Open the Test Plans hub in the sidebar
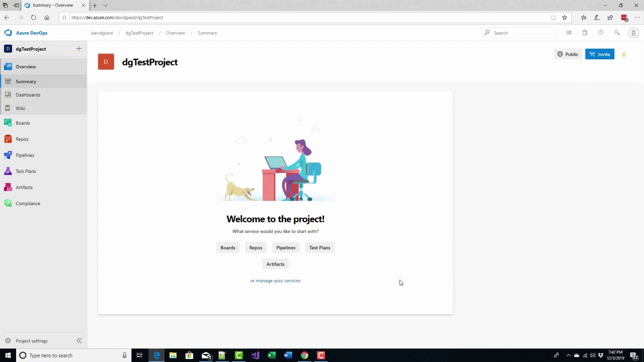This screenshot has height=362, width=644. tap(43, 171)
